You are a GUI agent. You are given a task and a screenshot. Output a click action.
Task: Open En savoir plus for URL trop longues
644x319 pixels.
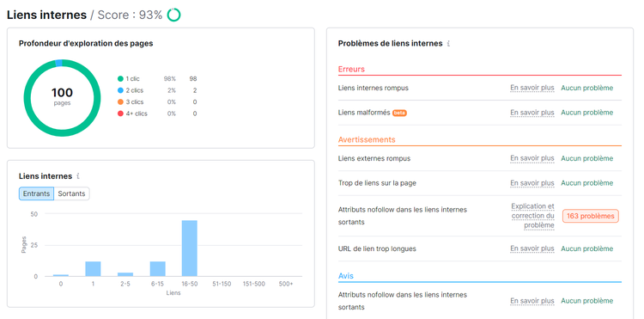click(x=532, y=248)
